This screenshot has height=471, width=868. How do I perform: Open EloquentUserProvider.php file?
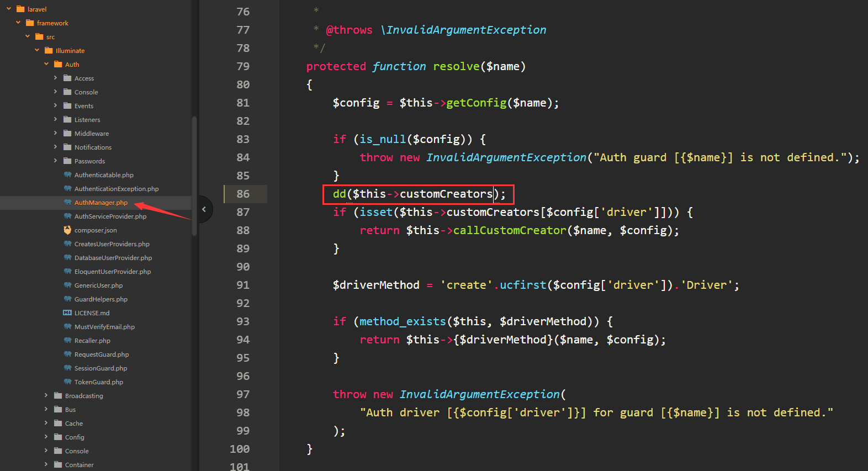point(113,272)
